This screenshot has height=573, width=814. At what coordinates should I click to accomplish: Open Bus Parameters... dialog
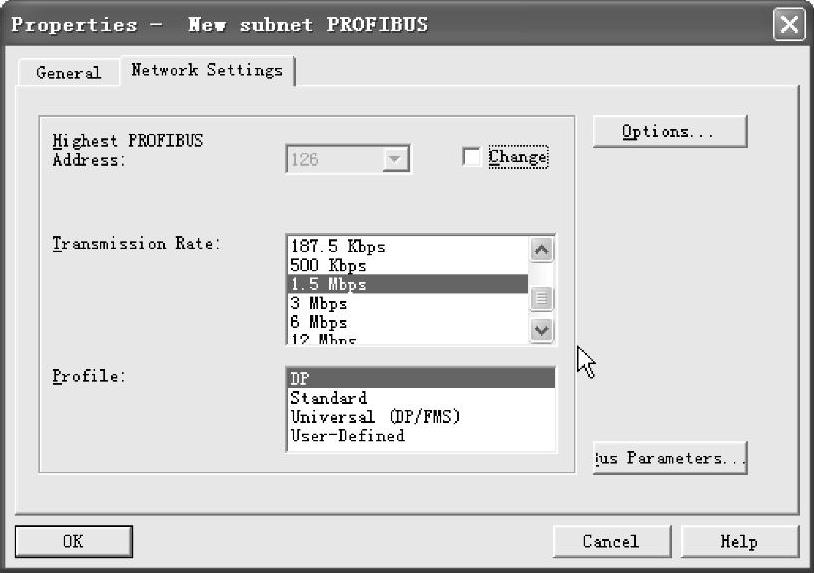670,458
